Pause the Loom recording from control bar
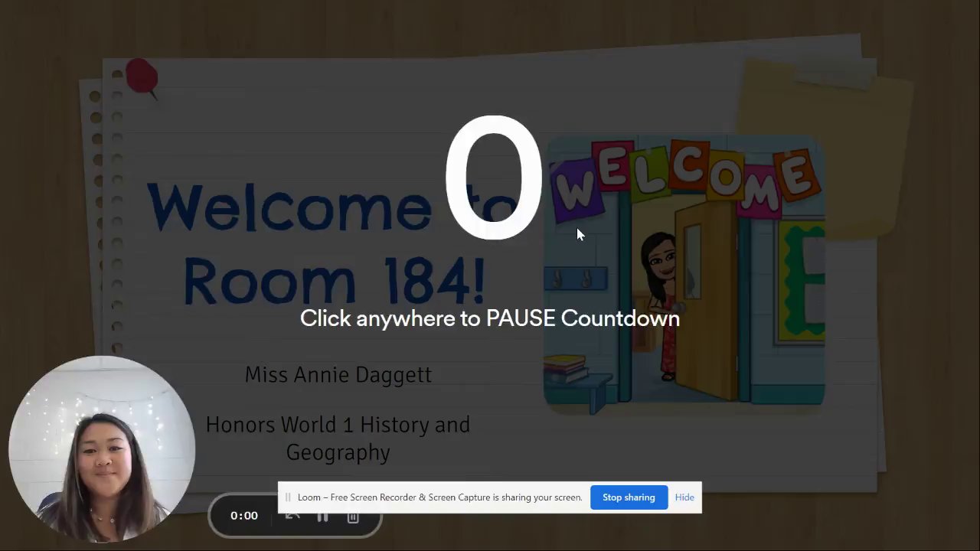Image resolution: width=980 pixels, height=551 pixels. [x=322, y=517]
